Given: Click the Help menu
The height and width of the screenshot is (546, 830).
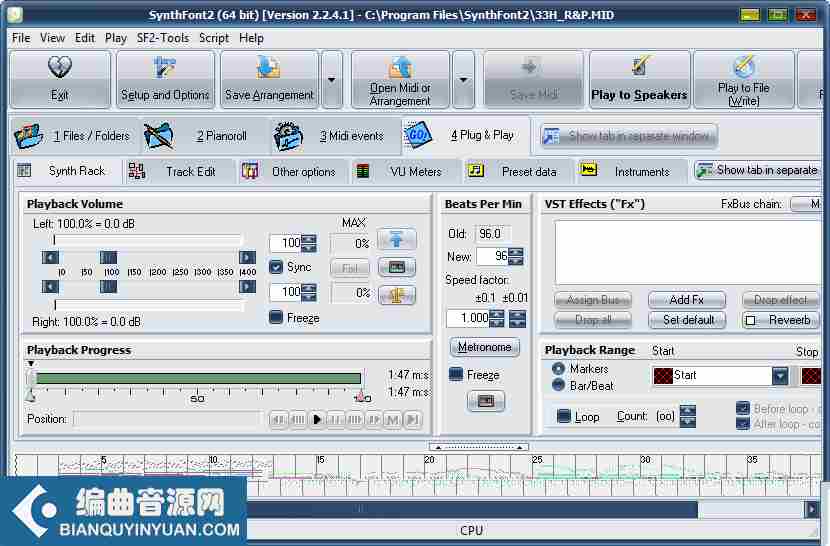Looking at the screenshot, I should (251, 38).
